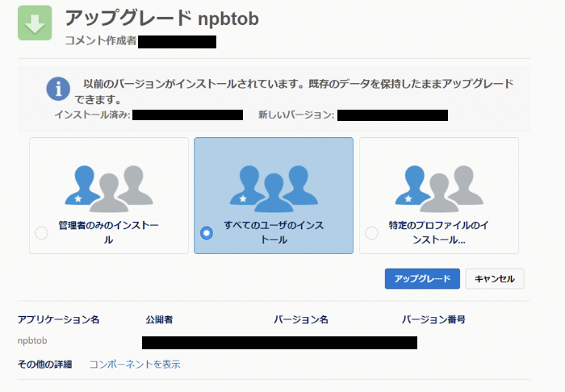Screen dimensions: 565x392
Task: Click the green download arrow package icon
Action: [x=35, y=23]
